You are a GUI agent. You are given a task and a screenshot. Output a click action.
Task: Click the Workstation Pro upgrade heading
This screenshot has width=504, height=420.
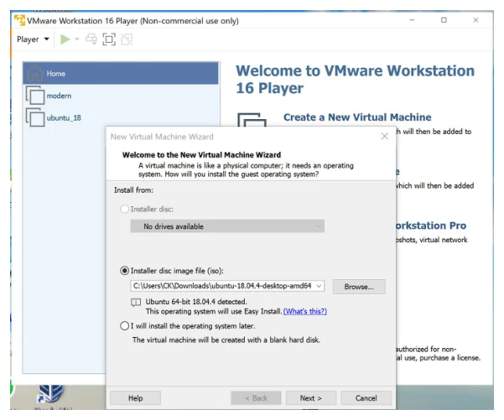coord(431,226)
